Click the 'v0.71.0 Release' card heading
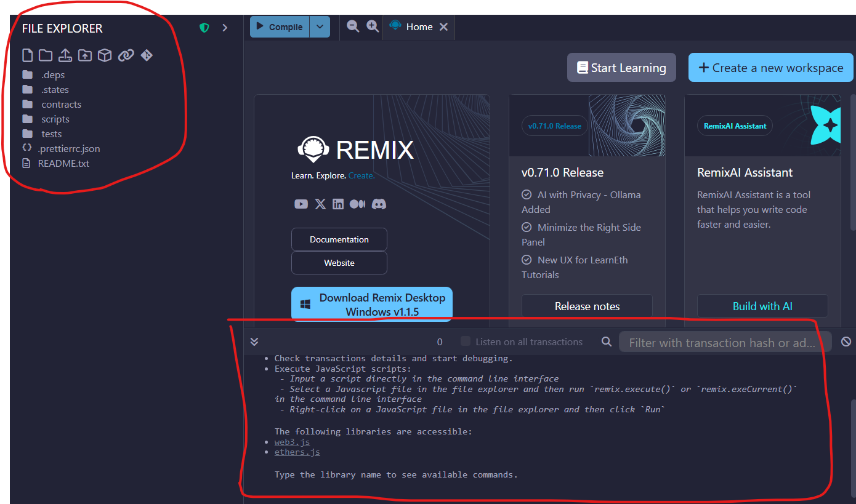The width and height of the screenshot is (856, 504). pos(562,172)
